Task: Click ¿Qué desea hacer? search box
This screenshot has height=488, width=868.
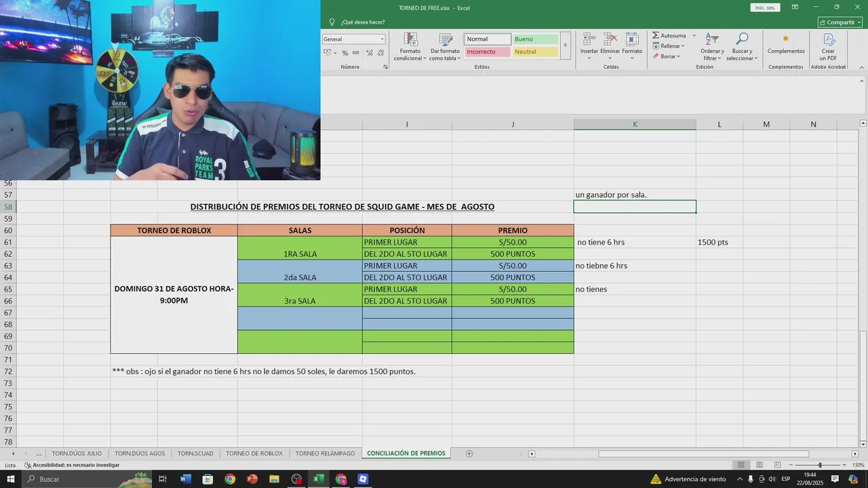Action: click(363, 22)
